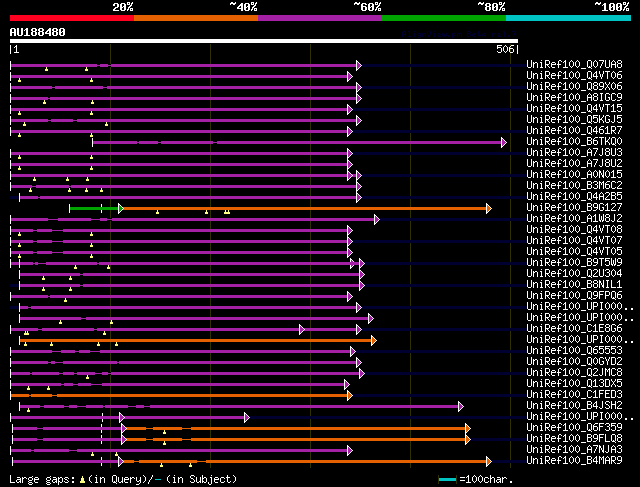
Task: Click the "=100char." legend text
Action: (486, 480)
